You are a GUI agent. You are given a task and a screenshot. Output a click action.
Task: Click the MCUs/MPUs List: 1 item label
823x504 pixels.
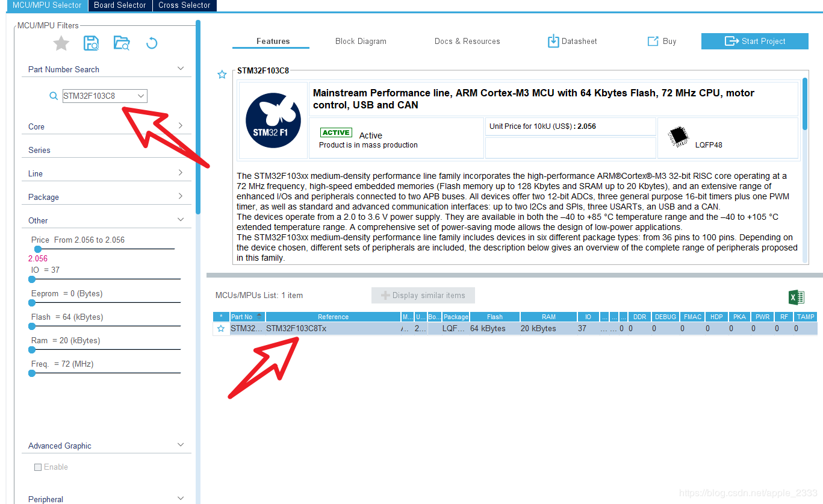259,296
